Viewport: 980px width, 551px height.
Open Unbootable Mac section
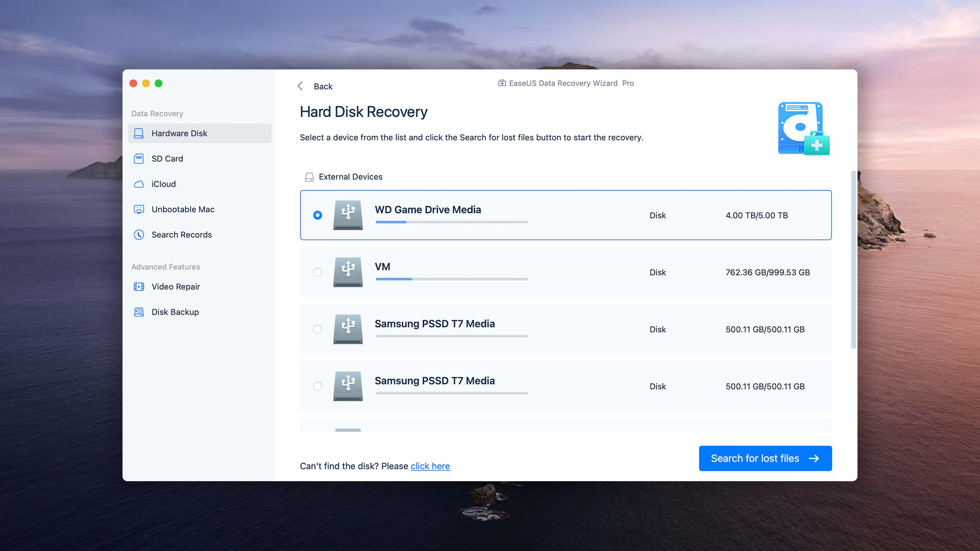[200, 209]
